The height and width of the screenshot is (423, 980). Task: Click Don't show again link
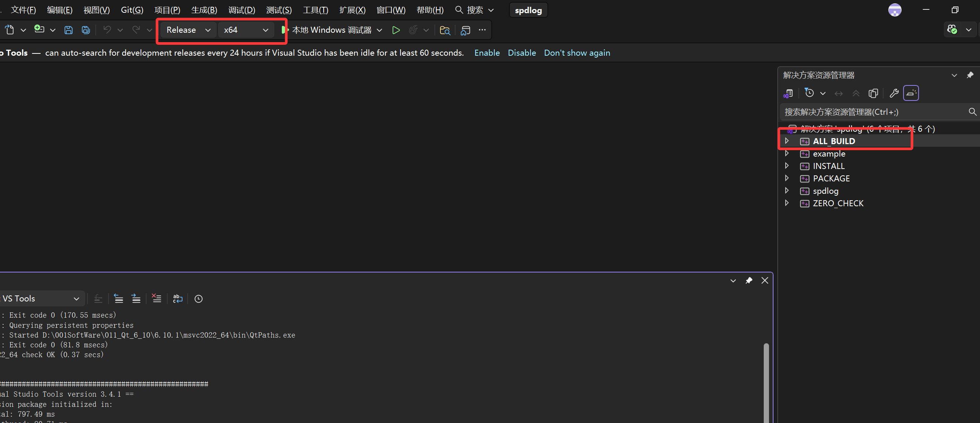pyautogui.click(x=577, y=53)
